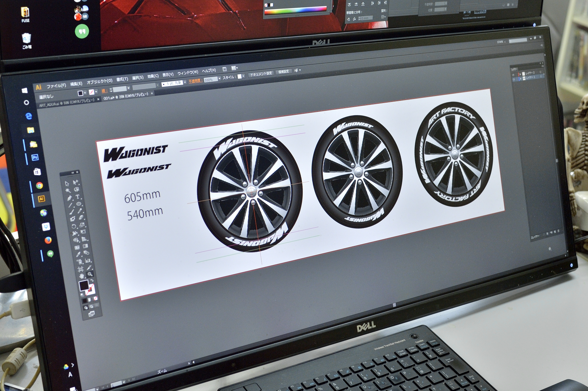Select the Zoom magnifier tool
This screenshot has height=391, width=588.
[90, 274]
